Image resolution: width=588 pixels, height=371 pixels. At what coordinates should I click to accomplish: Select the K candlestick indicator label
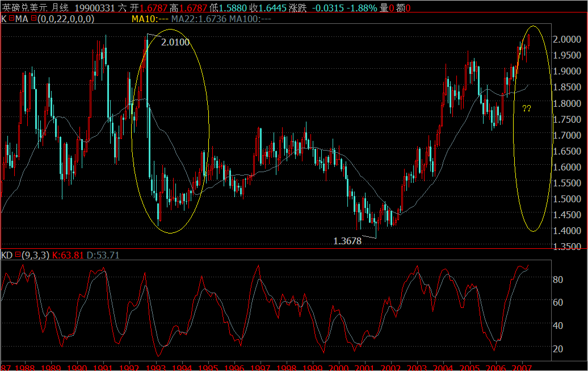pyautogui.click(x=3, y=19)
